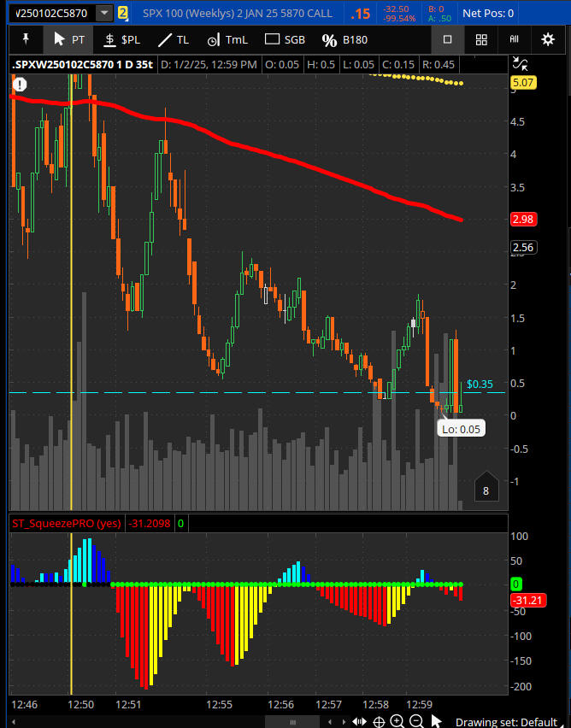This screenshot has height=728, width=571.
Task: Click the horizontal chart scrollbar handle
Action: click(x=292, y=722)
